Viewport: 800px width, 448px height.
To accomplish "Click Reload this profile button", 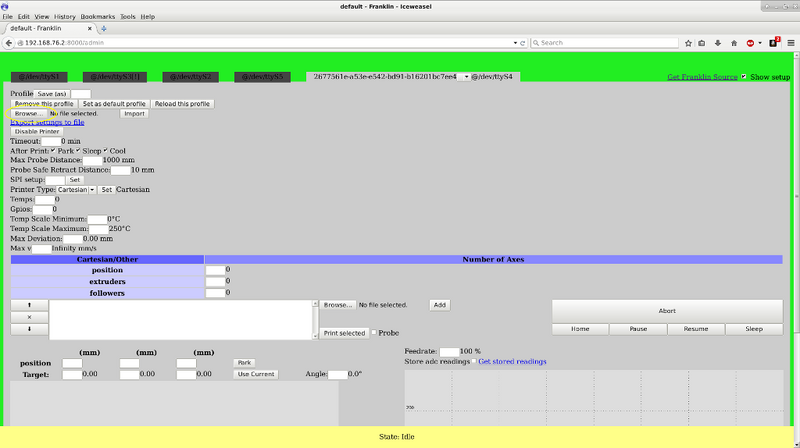I will 183,104.
